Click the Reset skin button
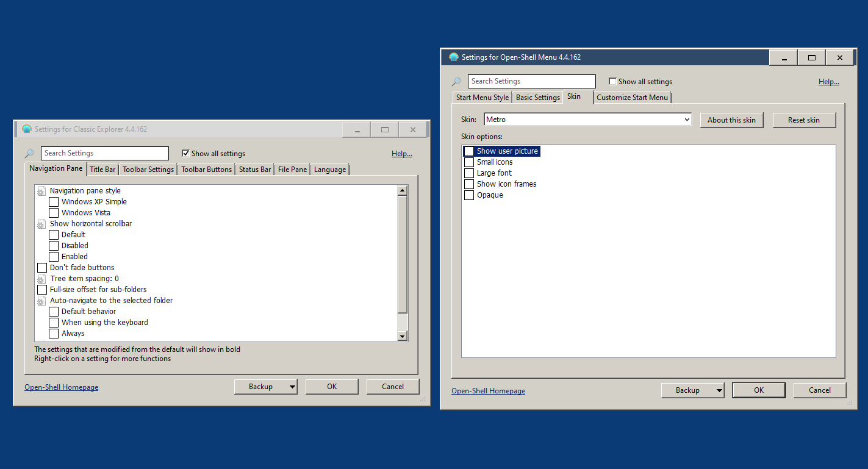868x469 pixels. pyautogui.click(x=804, y=120)
